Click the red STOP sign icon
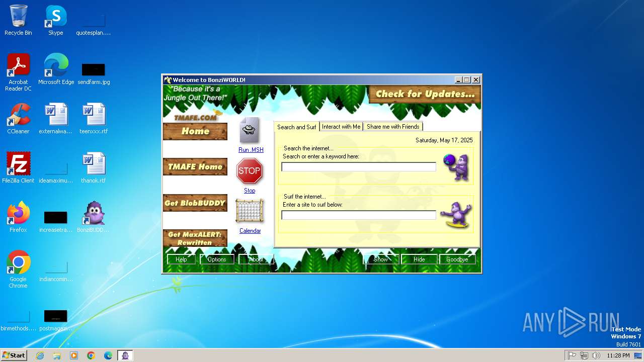Screen dimensions: 644x362 coord(250,171)
